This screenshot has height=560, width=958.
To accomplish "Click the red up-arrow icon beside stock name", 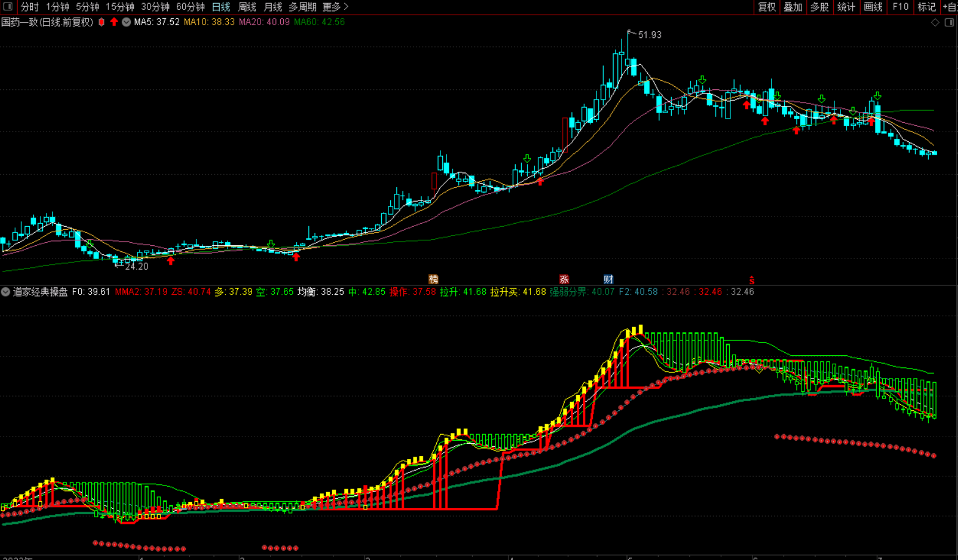I will pos(114,22).
